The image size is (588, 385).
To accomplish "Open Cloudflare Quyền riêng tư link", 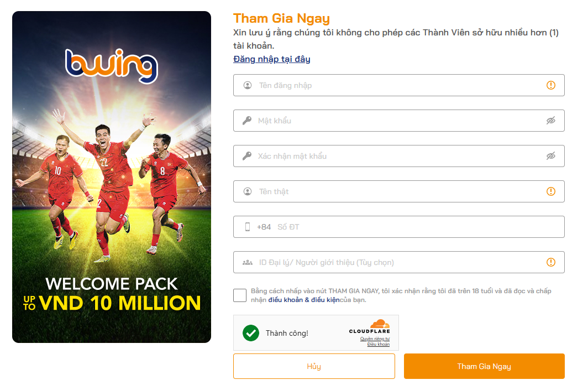I will tap(375, 339).
